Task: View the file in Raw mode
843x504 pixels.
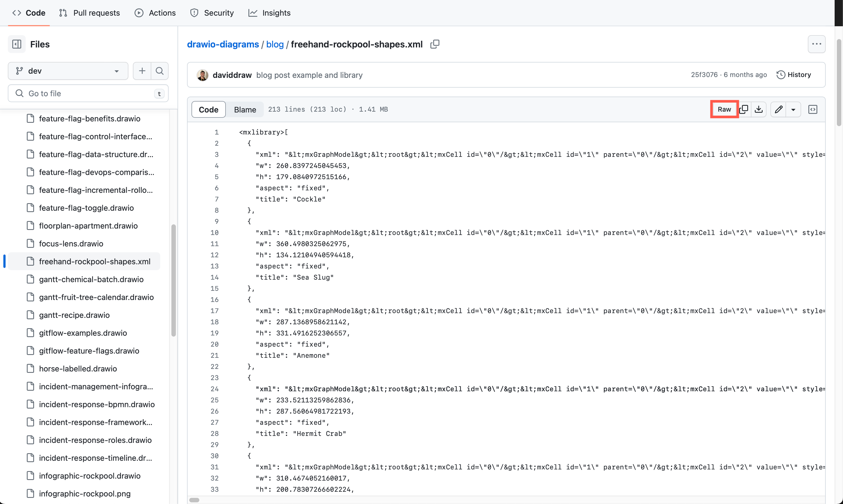Action: [724, 109]
